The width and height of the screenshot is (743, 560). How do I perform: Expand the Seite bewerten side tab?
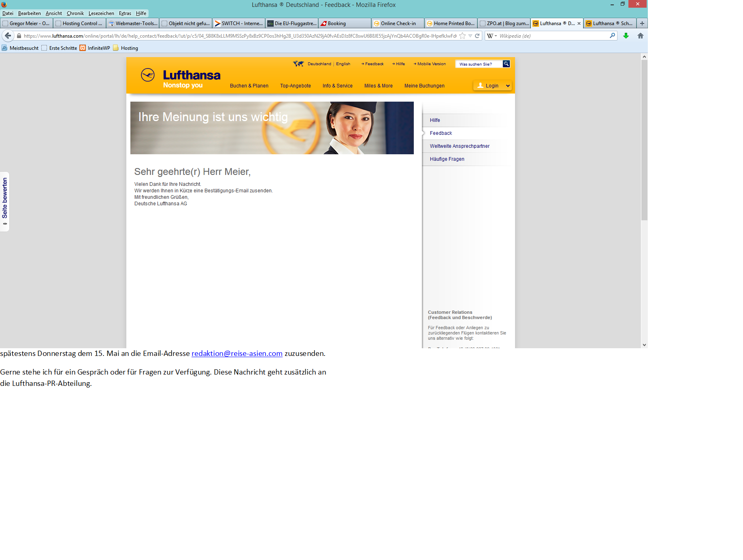(x=5, y=201)
